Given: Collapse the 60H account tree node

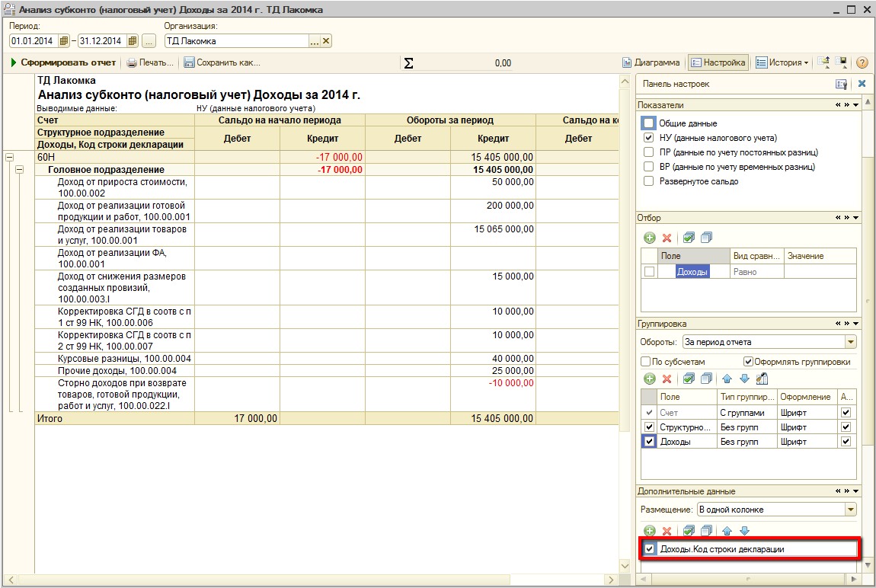Looking at the screenshot, I should point(10,157).
